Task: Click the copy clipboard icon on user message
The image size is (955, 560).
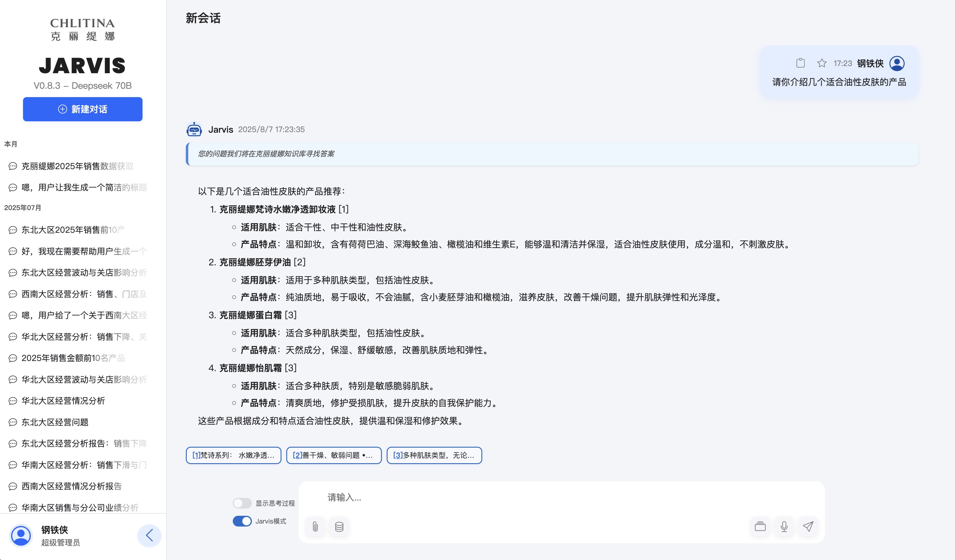Action: [x=801, y=63]
